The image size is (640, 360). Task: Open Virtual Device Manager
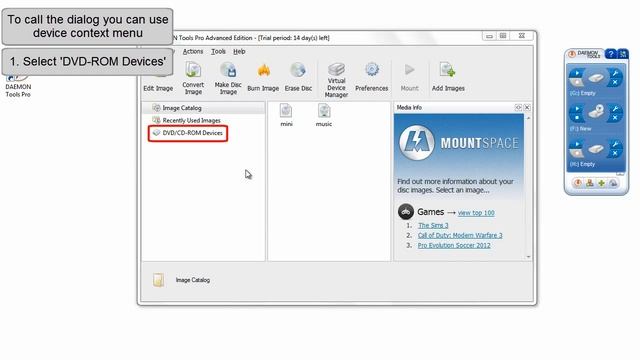pyautogui.click(x=336, y=80)
